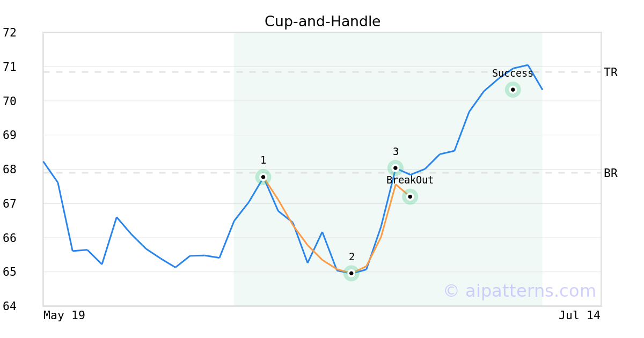This screenshot has height=338, width=644.
Task: Click the 'Success' text label
Action: click(513, 74)
